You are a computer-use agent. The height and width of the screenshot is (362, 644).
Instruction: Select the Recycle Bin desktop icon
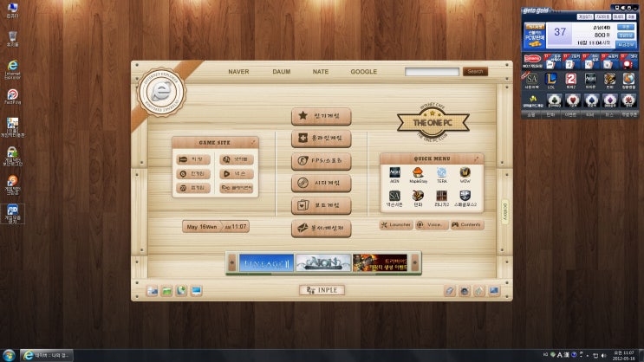[x=12, y=39]
